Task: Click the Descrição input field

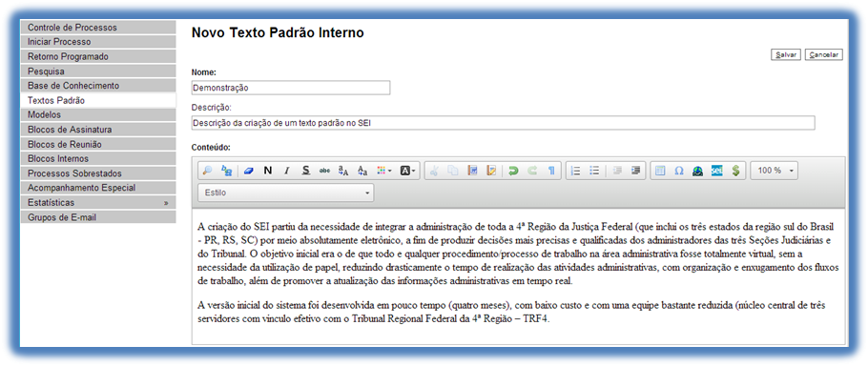Action: click(x=504, y=123)
